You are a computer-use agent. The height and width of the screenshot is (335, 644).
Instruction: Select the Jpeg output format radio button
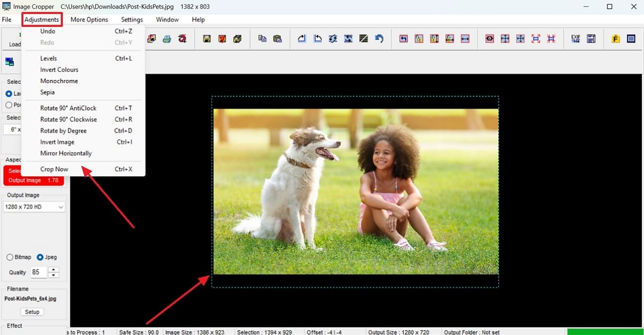click(x=40, y=257)
